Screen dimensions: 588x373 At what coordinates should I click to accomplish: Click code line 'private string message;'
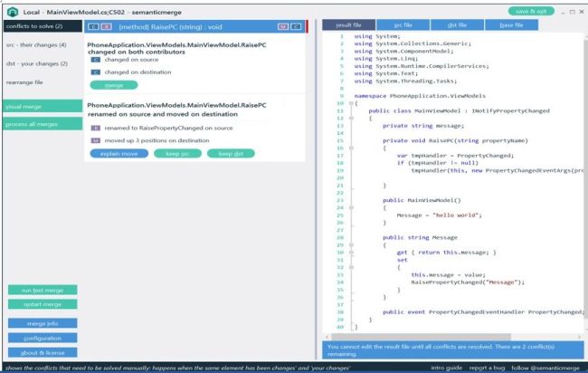pyautogui.click(x=423, y=126)
